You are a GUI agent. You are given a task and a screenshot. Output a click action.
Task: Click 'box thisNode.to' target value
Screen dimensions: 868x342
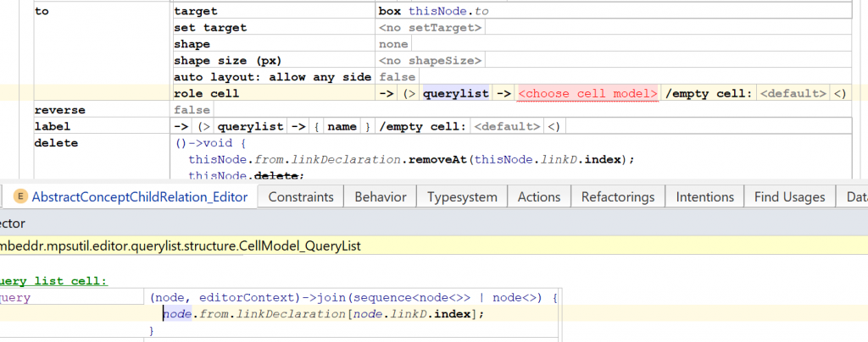point(433,10)
